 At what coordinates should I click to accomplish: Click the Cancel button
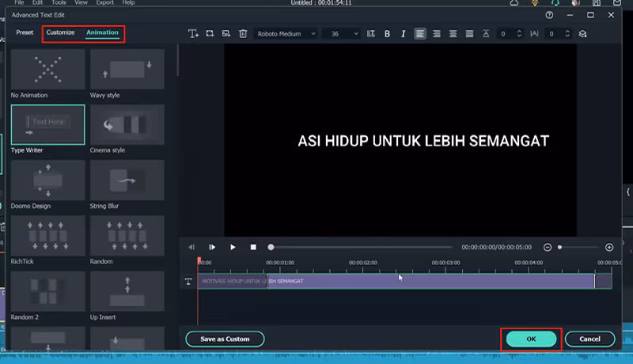[589, 339]
